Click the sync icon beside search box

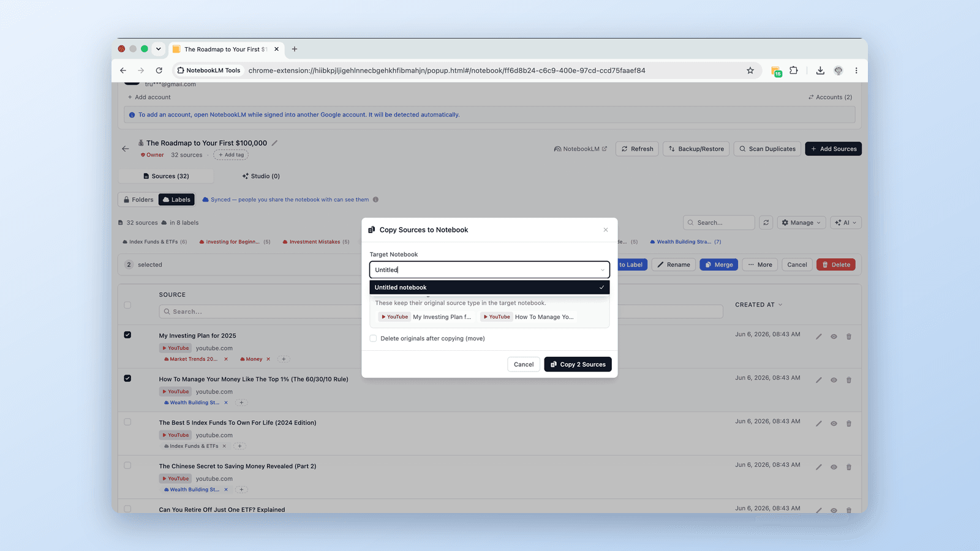[766, 223]
